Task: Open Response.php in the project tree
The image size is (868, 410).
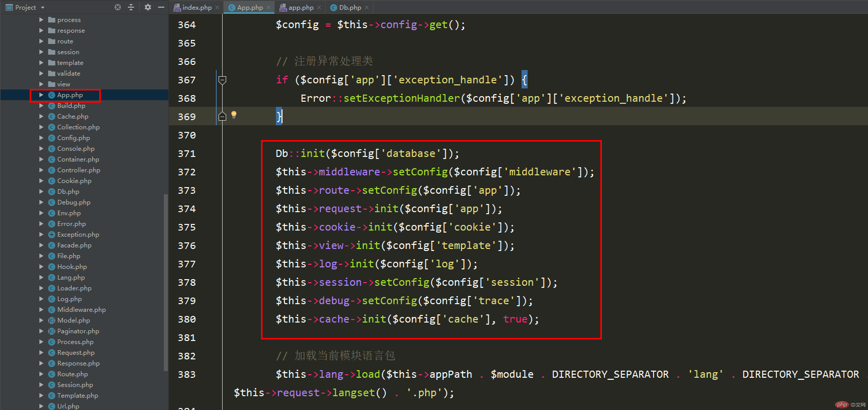Action: click(x=78, y=363)
